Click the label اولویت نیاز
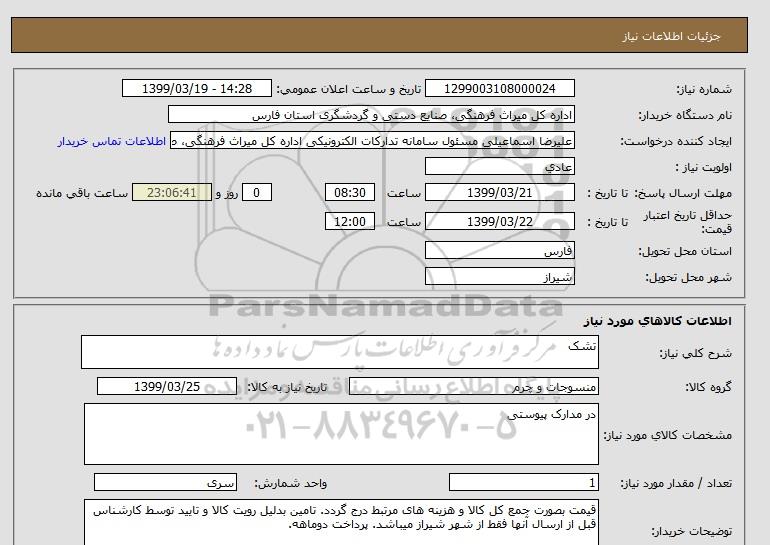Screen dimensions: 770x545 (x=703, y=167)
